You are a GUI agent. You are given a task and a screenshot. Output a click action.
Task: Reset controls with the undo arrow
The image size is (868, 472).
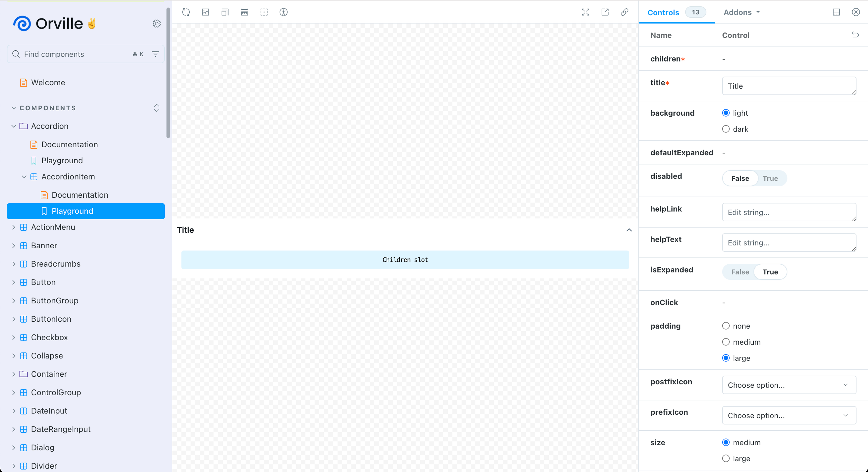click(x=855, y=35)
